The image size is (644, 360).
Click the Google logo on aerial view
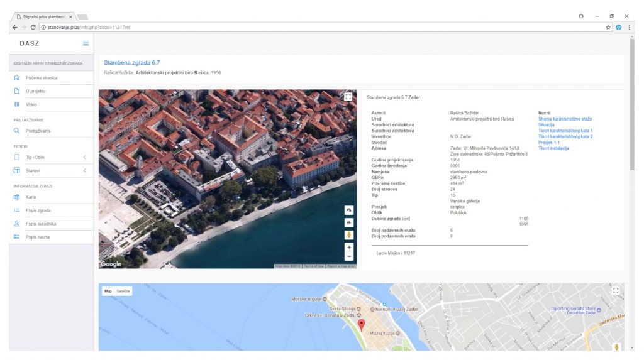tap(111, 264)
